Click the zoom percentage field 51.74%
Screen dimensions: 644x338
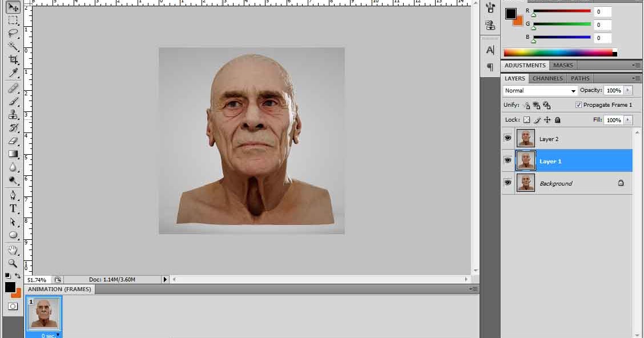pos(37,280)
